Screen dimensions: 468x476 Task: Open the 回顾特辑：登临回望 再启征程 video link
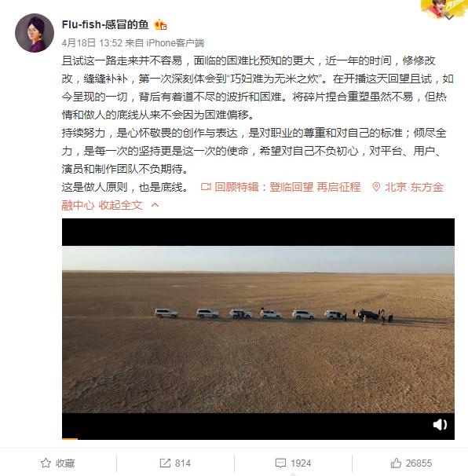[287, 187]
